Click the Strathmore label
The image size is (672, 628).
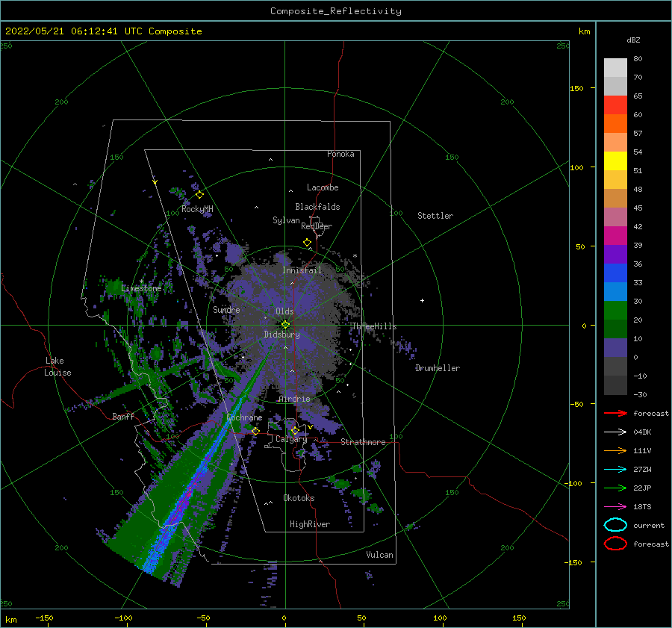coord(363,442)
